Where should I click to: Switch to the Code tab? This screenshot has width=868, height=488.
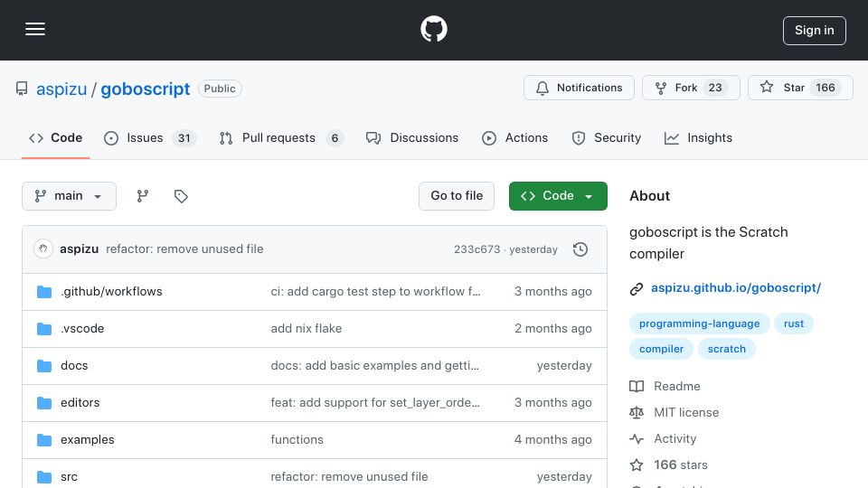click(x=55, y=137)
